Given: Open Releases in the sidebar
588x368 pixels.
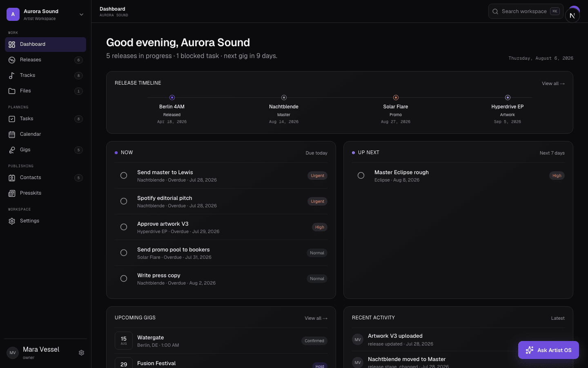Looking at the screenshot, I should (45, 60).
